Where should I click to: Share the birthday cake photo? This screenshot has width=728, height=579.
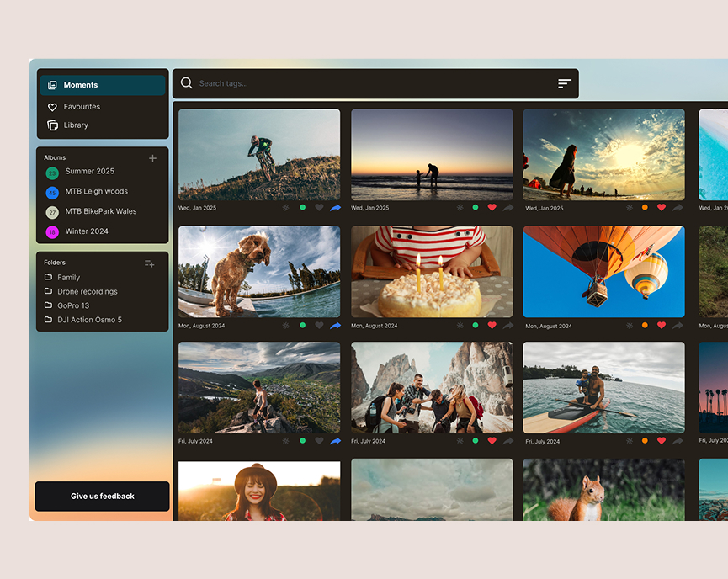point(508,326)
